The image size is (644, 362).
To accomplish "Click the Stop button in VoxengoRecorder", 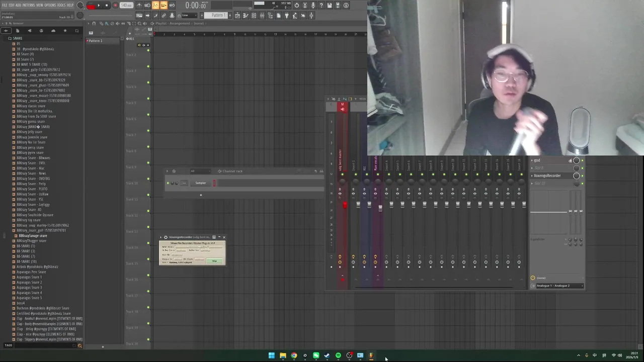I will point(214,261).
